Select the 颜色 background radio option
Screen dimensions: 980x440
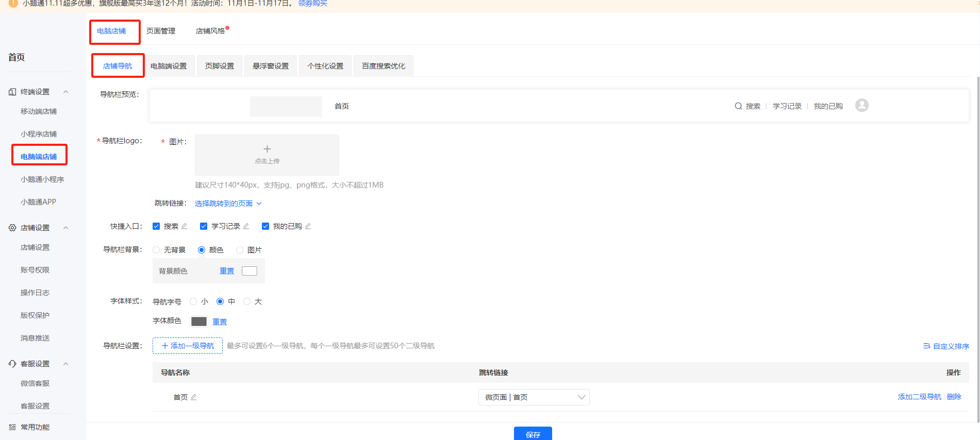point(202,250)
